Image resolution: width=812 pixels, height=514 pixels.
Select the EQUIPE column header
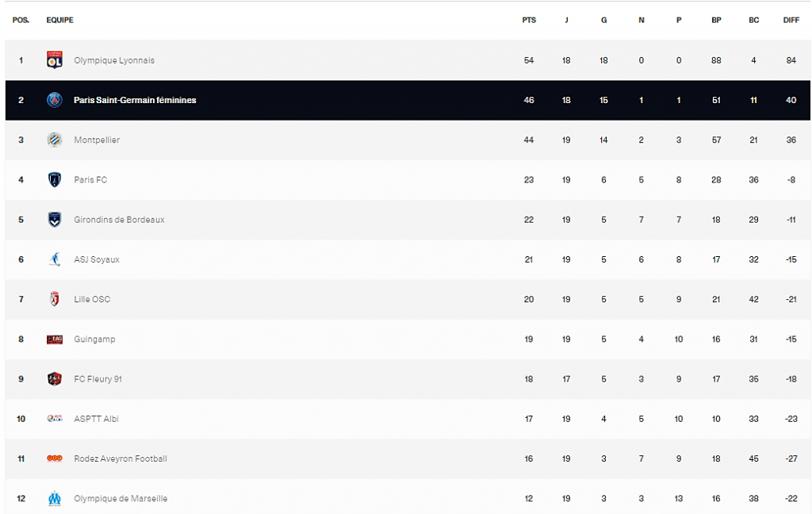pos(59,20)
